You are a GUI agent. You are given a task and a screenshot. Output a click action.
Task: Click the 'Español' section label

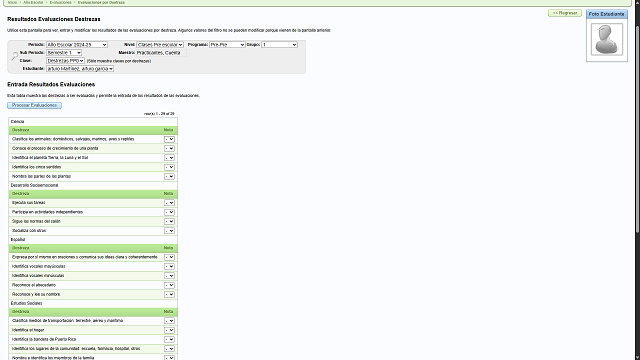coord(18,240)
